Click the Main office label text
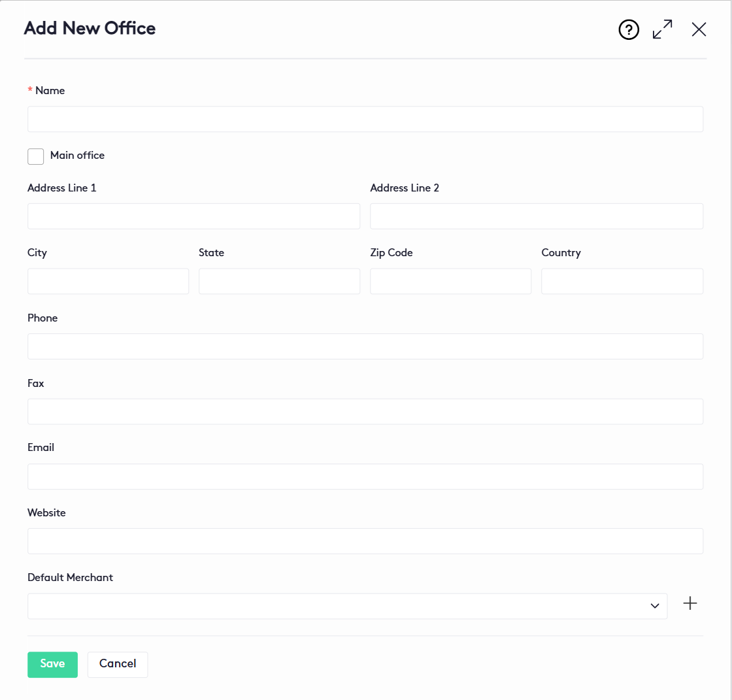The width and height of the screenshot is (732, 700). click(x=78, y=156)
